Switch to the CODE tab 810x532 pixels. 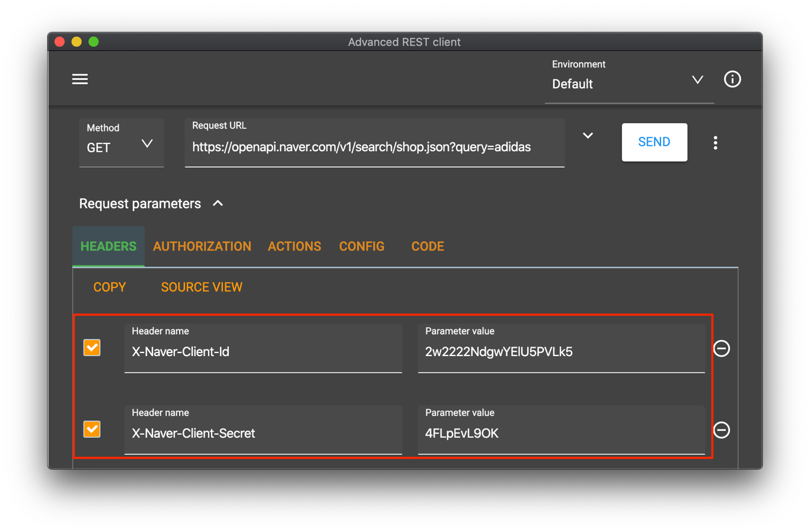click(428, 246)
